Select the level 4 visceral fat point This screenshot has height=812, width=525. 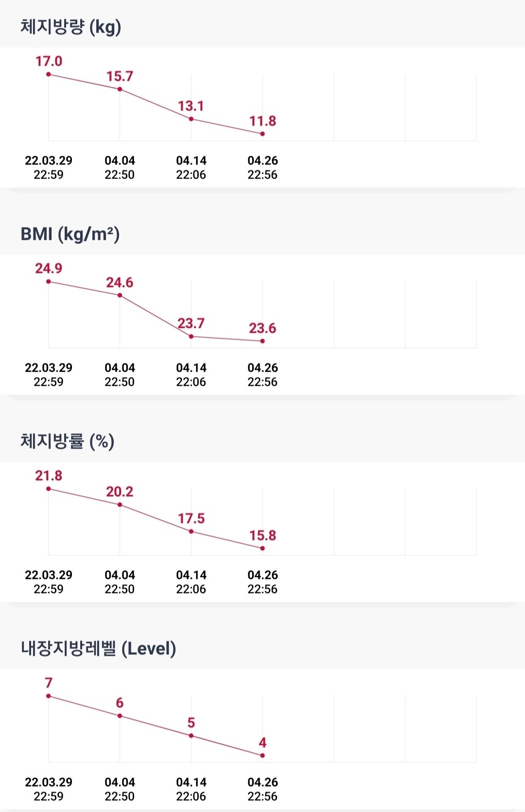262,756
